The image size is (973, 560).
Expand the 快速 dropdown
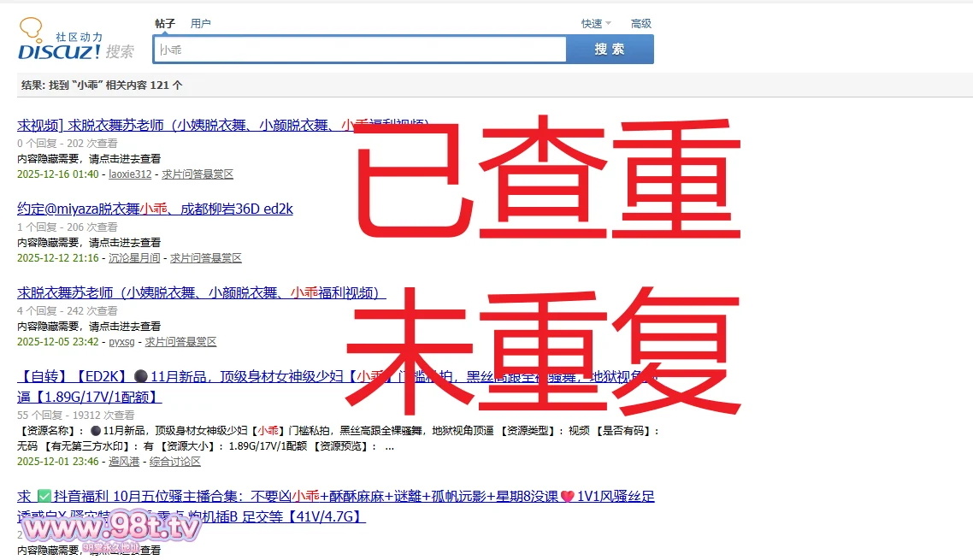click(x=596, y=24)
